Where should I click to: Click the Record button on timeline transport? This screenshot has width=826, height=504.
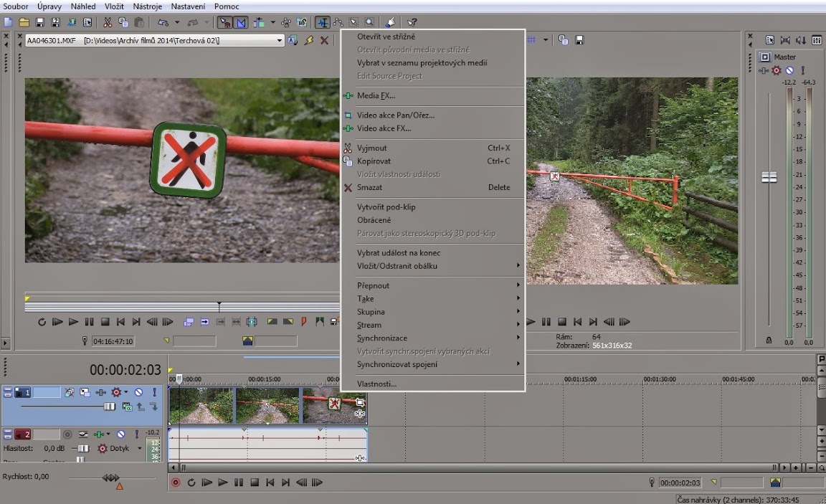tap(176, 482)
